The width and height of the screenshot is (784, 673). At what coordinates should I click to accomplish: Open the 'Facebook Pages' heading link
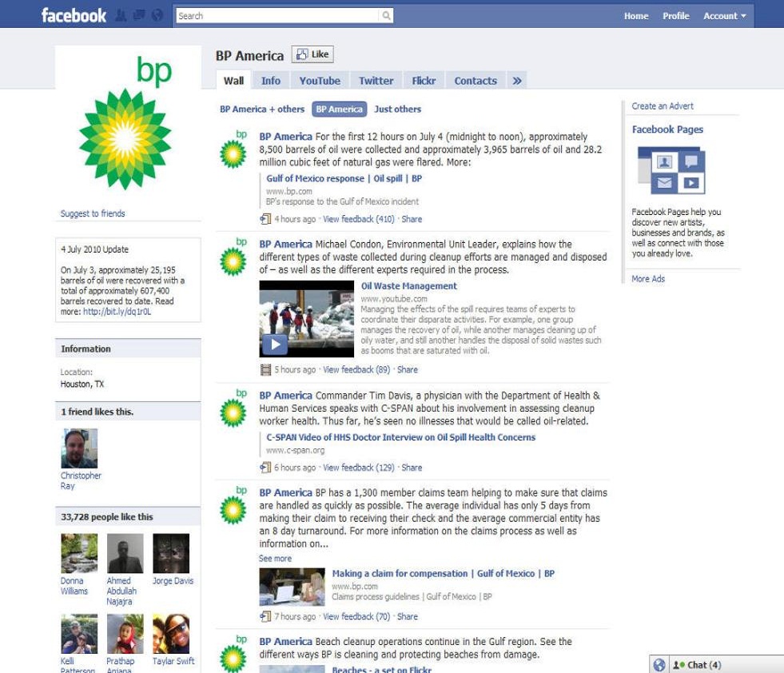pyautogui.click(x=667, y=129)
